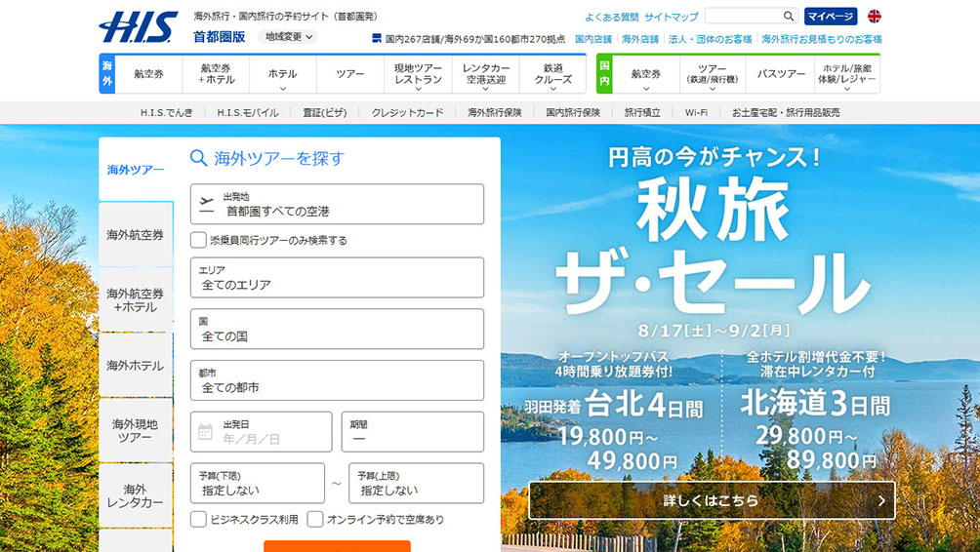Switch to 海外現地ツアー side tab
This screenshot has width=980, height=552.
click(136, 431)
